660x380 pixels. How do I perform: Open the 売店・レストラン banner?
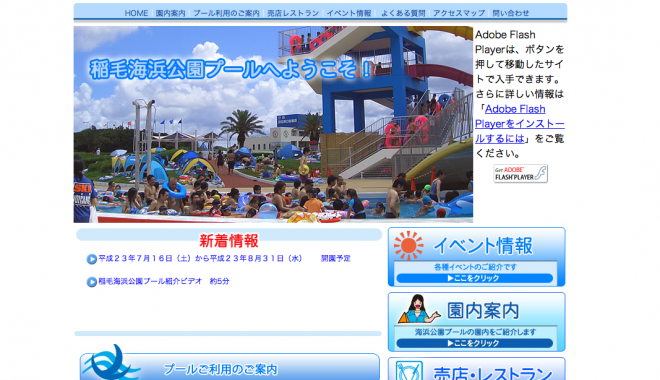point(476,369)
